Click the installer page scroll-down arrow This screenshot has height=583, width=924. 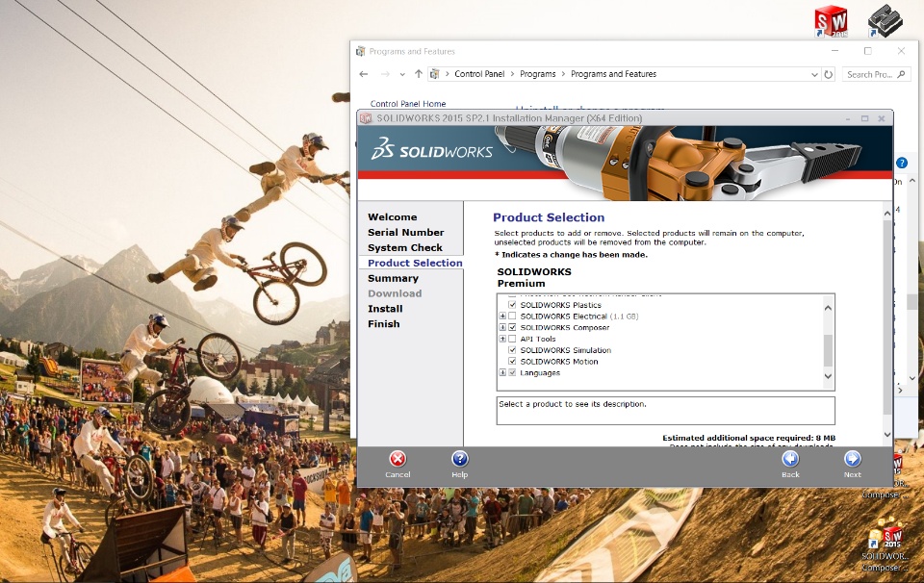pos(887,435)
